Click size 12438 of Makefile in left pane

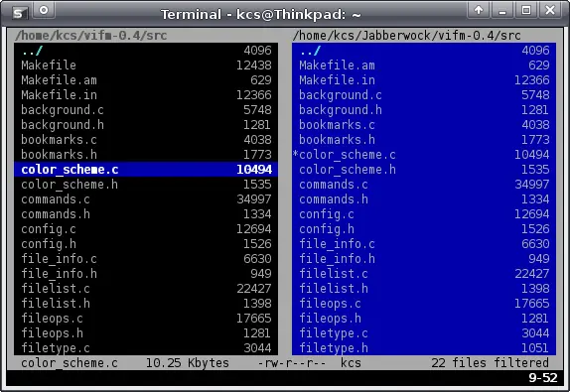tap(254, 65)
